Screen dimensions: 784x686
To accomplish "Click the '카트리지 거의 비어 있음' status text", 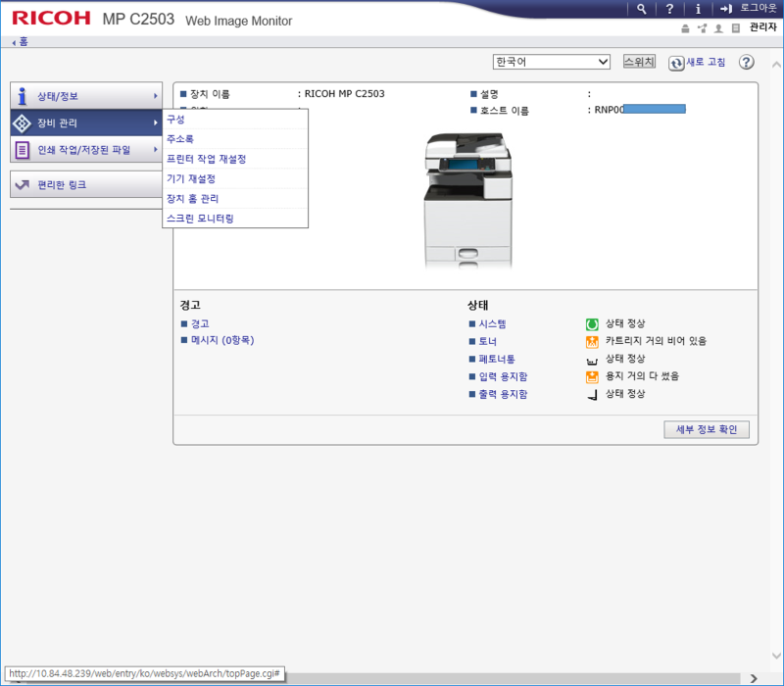I will click(x=656, y=341).
